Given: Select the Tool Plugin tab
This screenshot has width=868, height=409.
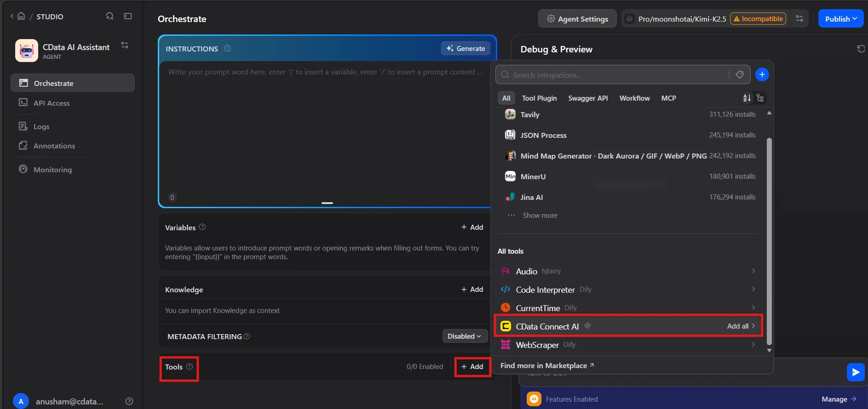Looking at the screenshot, I should coord(539,98).
